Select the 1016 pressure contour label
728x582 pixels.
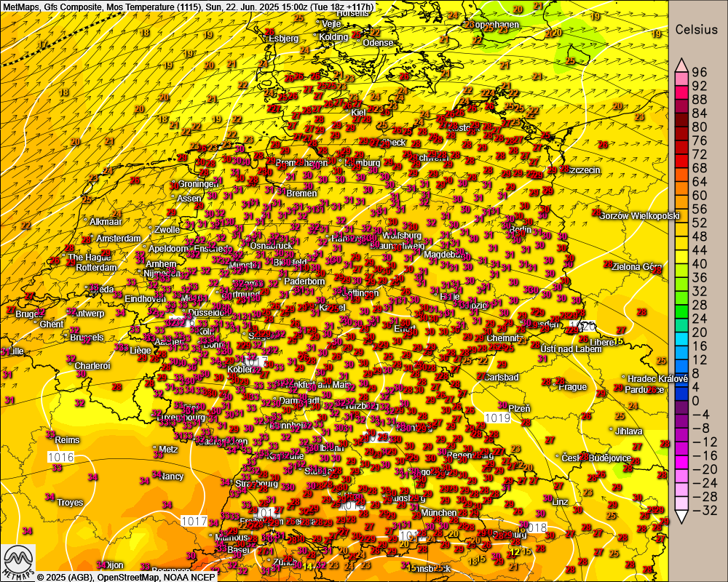pos(61,457)
